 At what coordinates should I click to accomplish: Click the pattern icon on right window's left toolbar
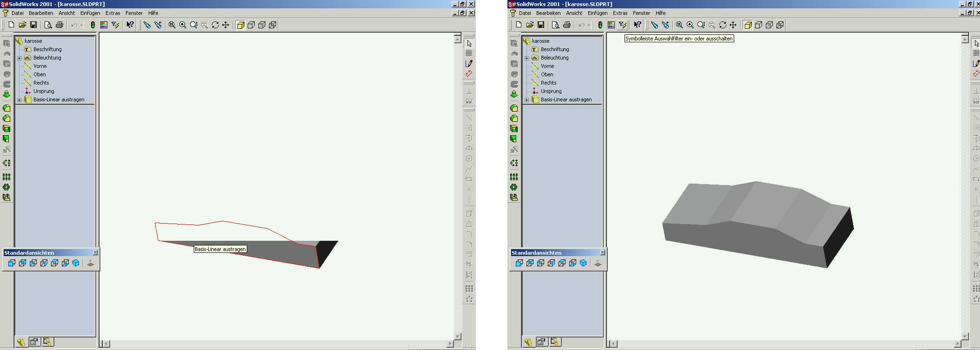pyautogui.click(x=514, y=177)
